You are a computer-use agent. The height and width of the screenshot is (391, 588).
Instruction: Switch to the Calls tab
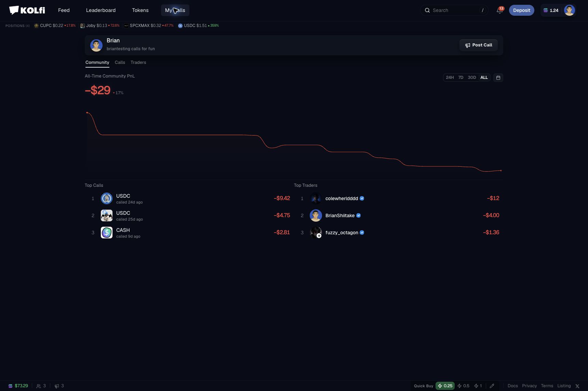(120, 62)
